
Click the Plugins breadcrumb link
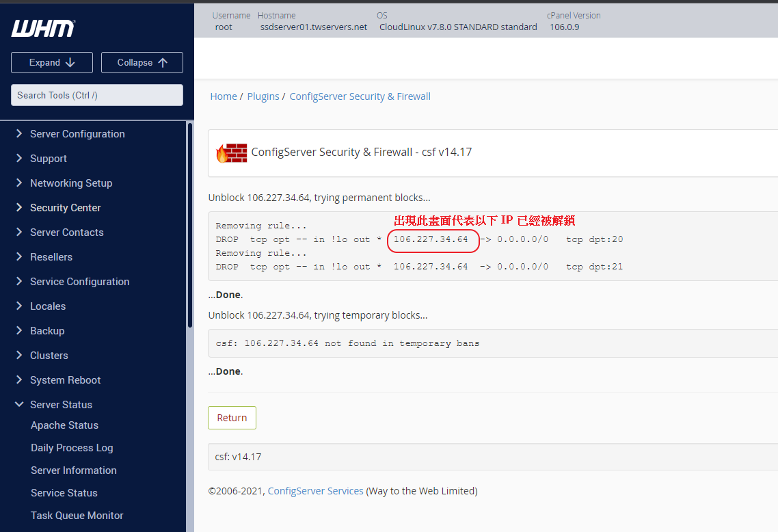click(263, 96)
